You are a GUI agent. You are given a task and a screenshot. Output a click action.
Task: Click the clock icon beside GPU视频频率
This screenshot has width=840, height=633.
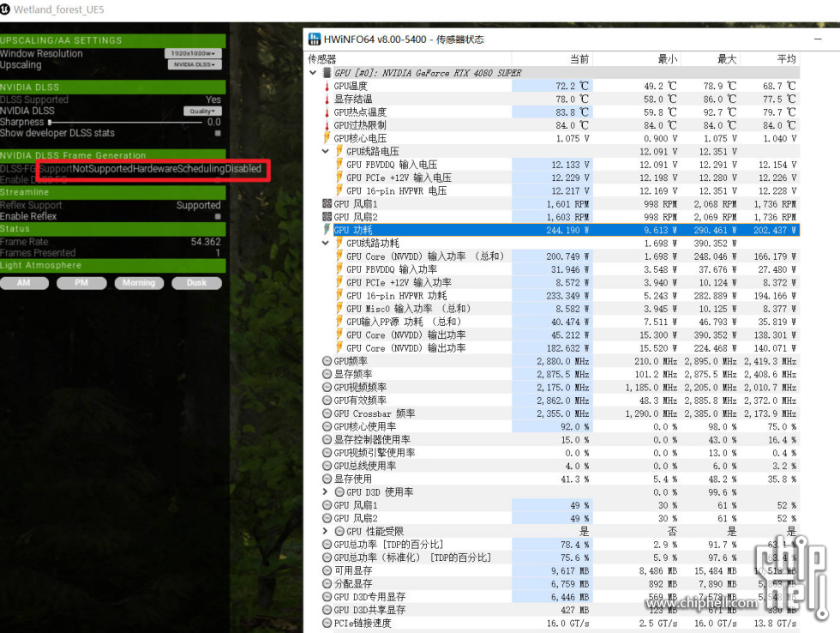[x=327, y=387]
